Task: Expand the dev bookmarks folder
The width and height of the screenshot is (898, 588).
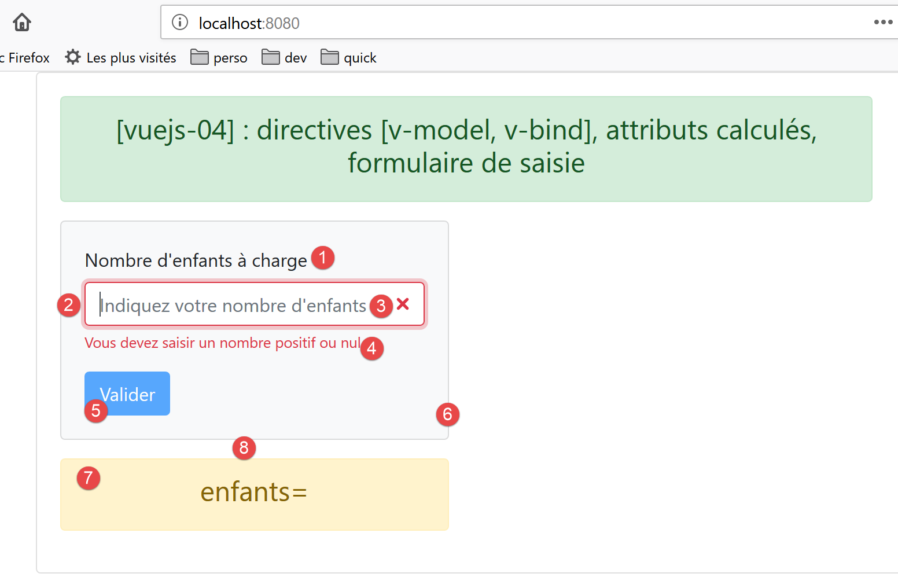Action: 284,58
